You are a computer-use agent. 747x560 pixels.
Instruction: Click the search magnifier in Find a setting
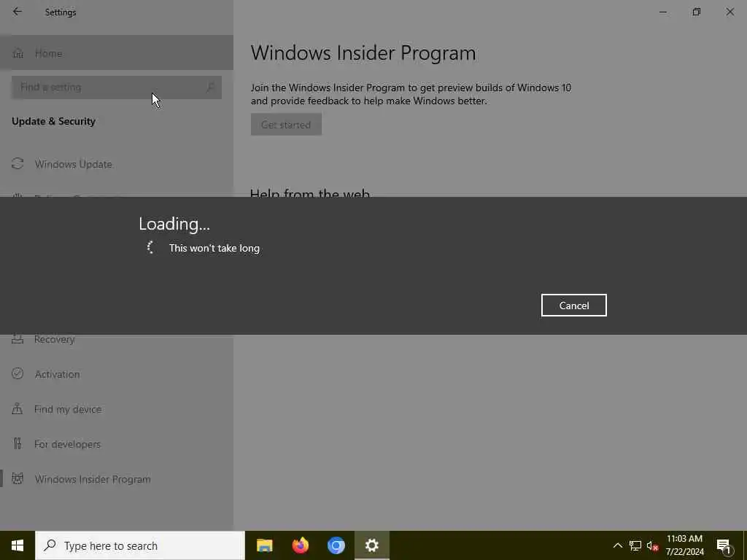pyautogui.click(x=210, y=87)
